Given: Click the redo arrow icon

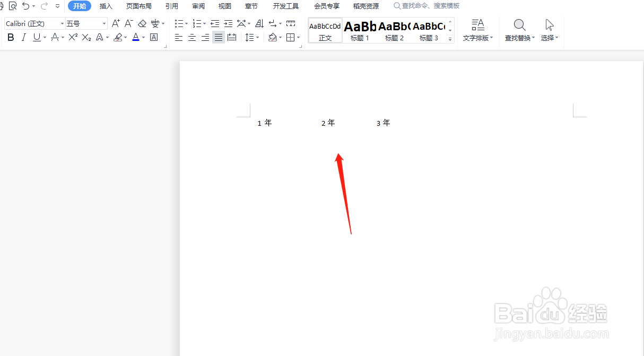Looking at the screenshot, I should pos(45,6).
